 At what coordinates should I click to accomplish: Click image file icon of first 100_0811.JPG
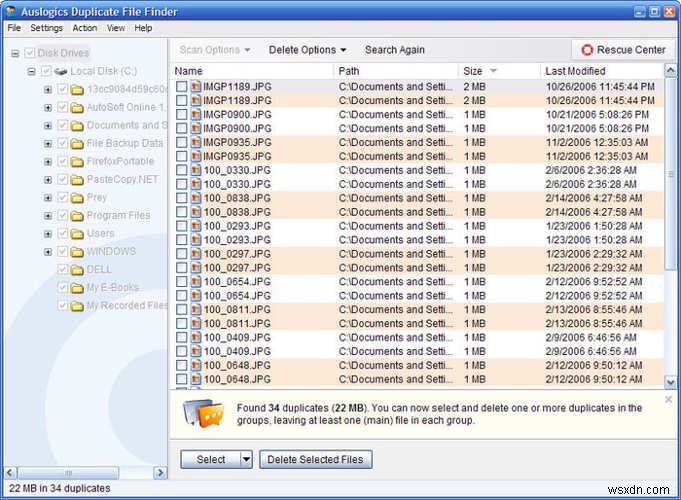(196, 309)
